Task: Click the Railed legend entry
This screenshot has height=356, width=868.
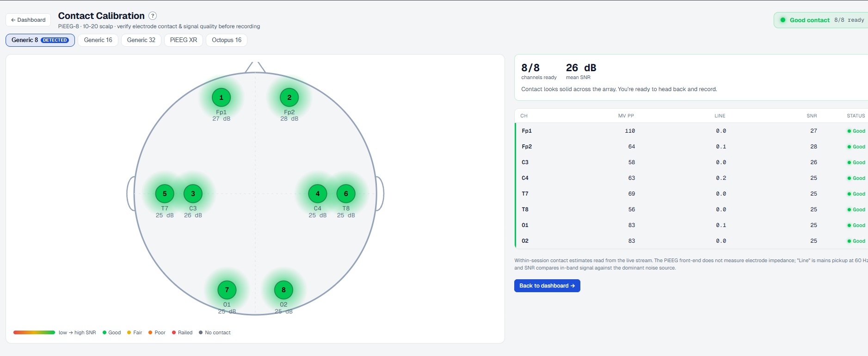Action: [x=182, y=332]
